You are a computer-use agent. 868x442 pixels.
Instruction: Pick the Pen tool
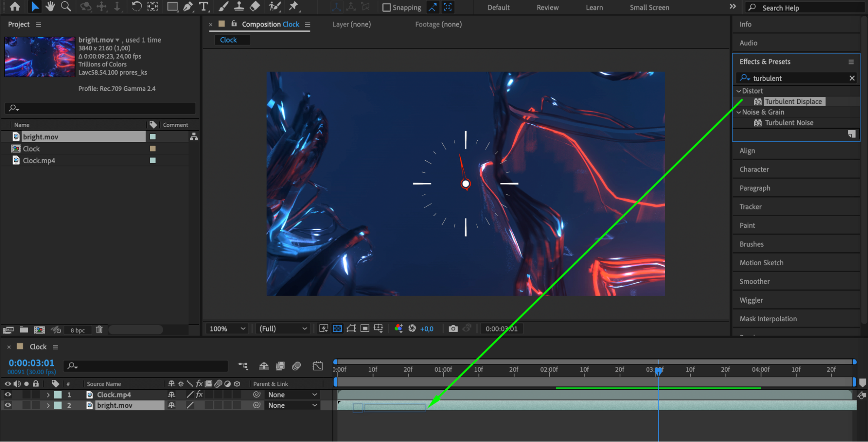point(188,7)
